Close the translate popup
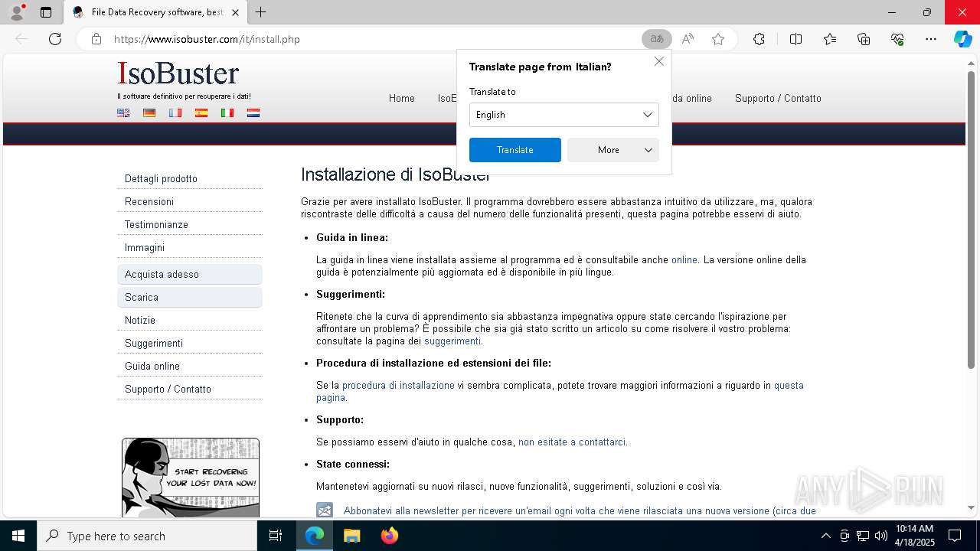 pos(659,61)
